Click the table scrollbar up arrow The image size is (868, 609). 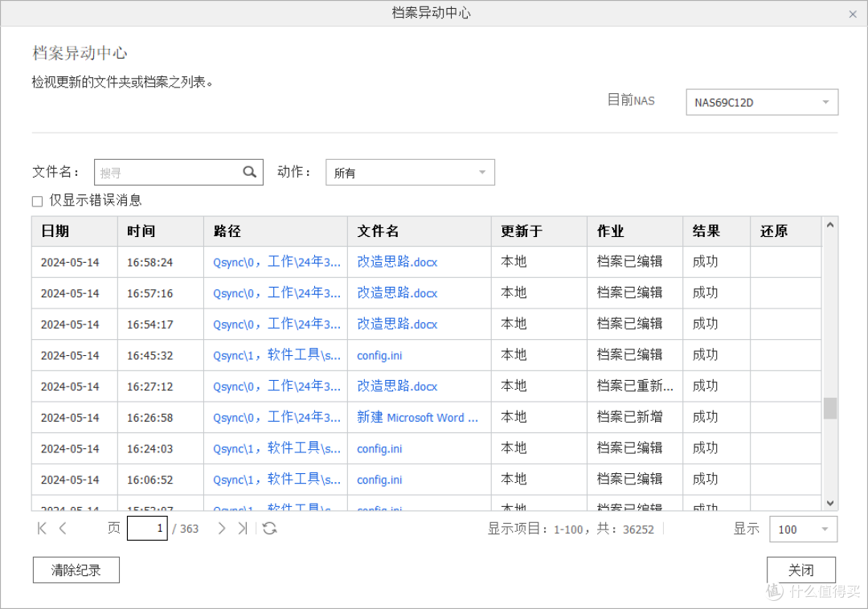tap(829, 225)
